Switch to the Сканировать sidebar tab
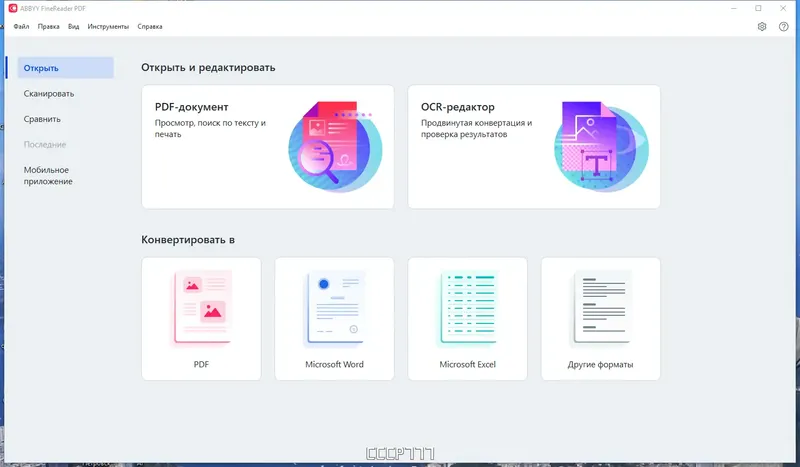The image size is (800, 467). [49, 93]
